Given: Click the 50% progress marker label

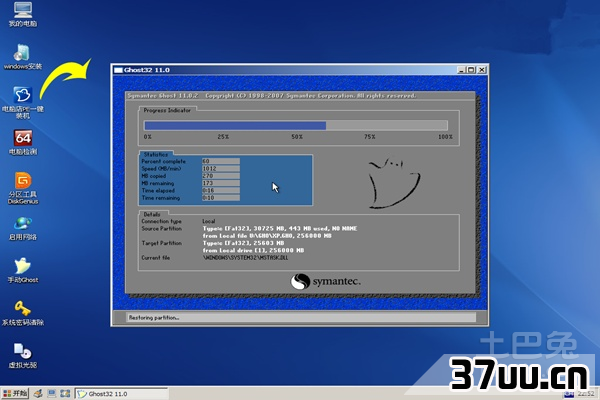Looking at the screenshot, I should click(x=297, y=137).
